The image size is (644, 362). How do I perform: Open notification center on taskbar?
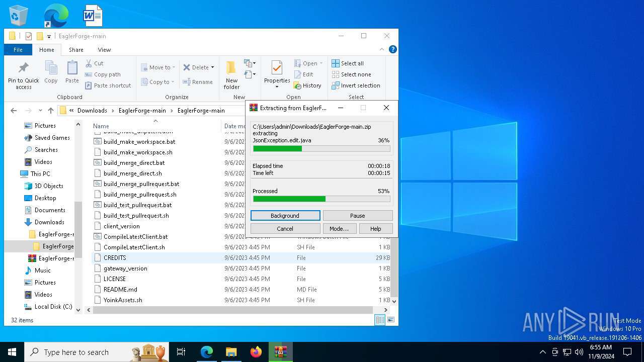pos(627,352)
